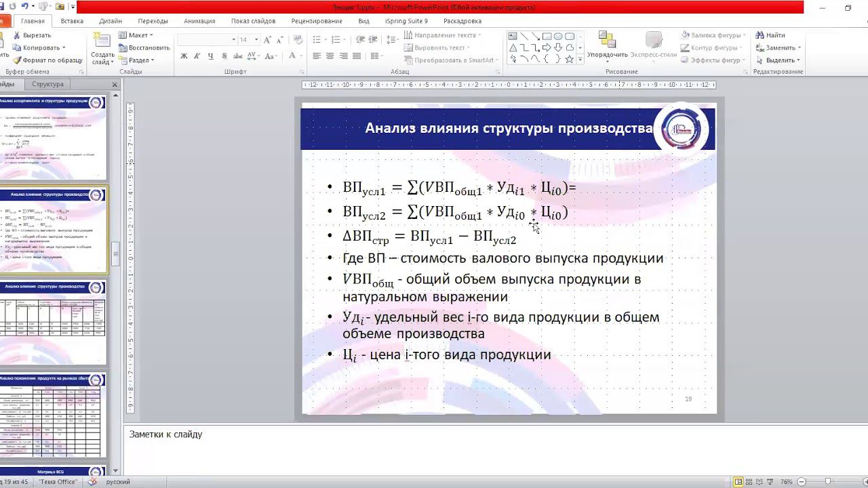Select the five-point star shape
868x488 pixels.
coord(570,60)
